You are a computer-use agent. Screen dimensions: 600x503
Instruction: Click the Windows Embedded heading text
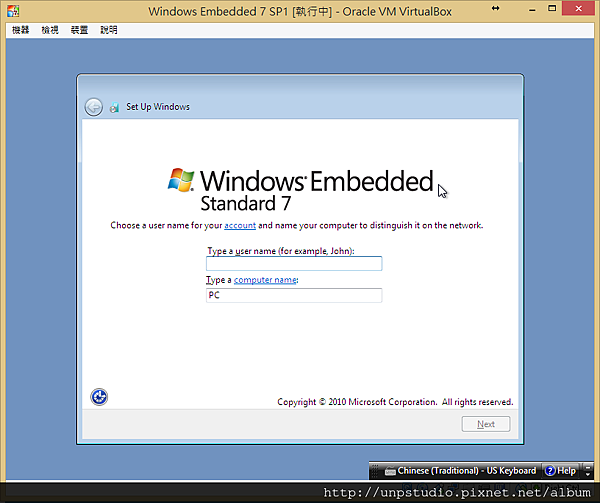[316, 181]
